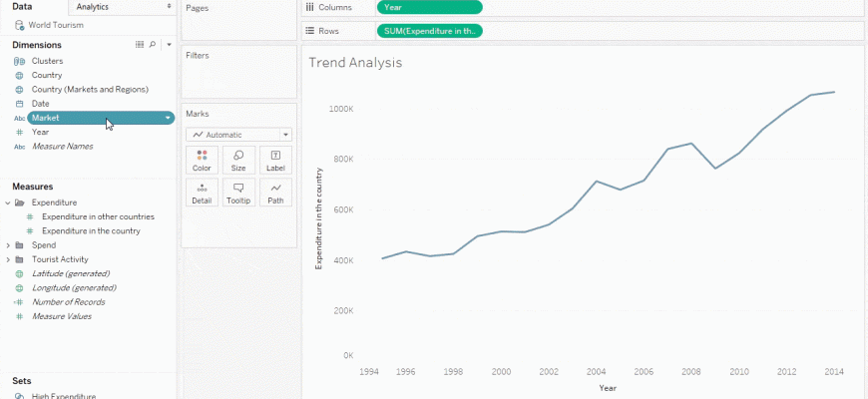Open the Automatic mark type dropdown

pyautogui.click(x=238, y=134)
